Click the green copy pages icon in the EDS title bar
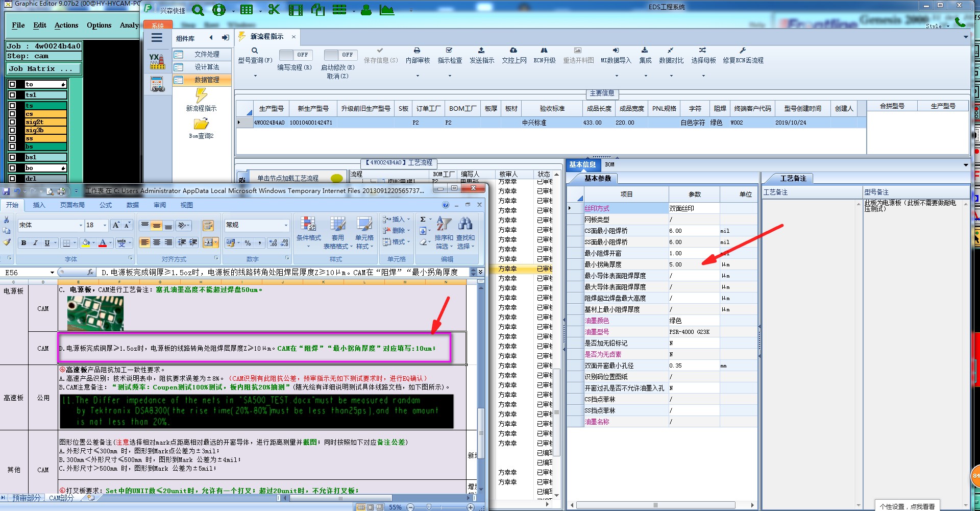Viewport: 980px width, 511px height. click(x=318, y=10)
